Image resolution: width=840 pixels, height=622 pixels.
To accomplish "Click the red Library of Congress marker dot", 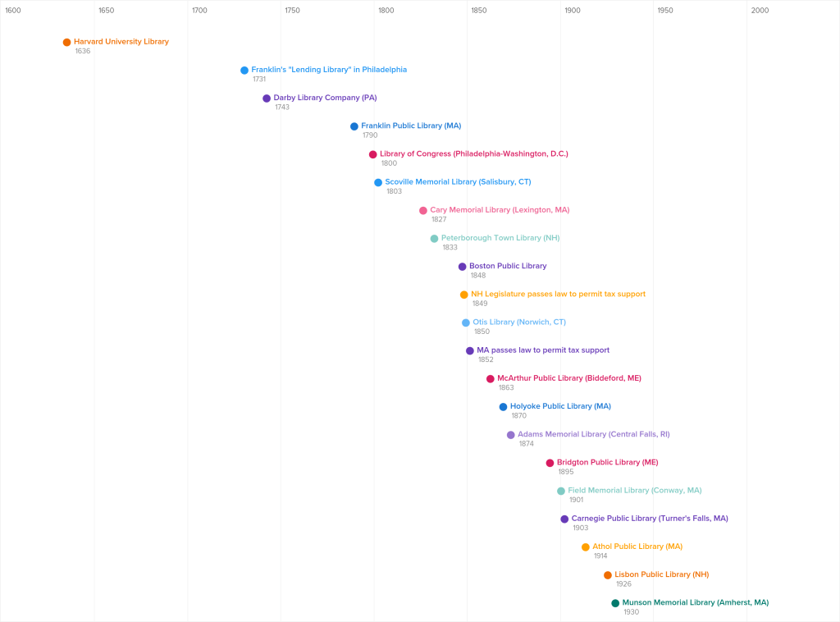I will click(x=373, y=154).
